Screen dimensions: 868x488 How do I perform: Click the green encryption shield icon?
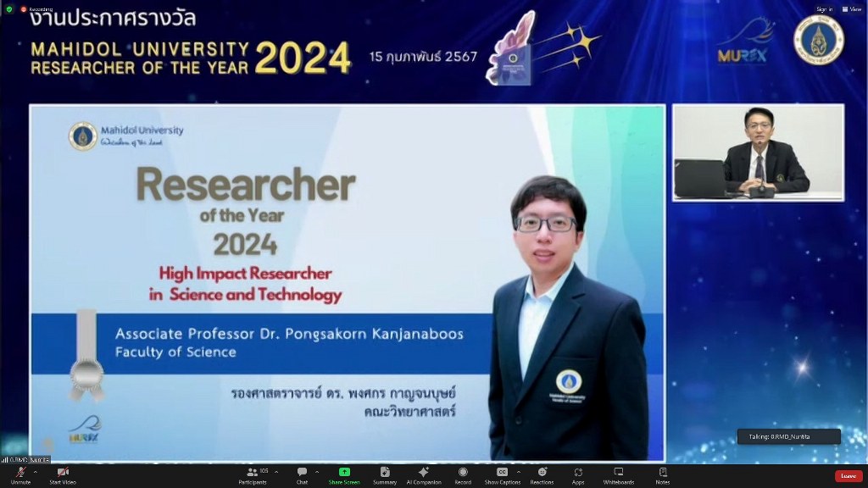tap(8, 8)
